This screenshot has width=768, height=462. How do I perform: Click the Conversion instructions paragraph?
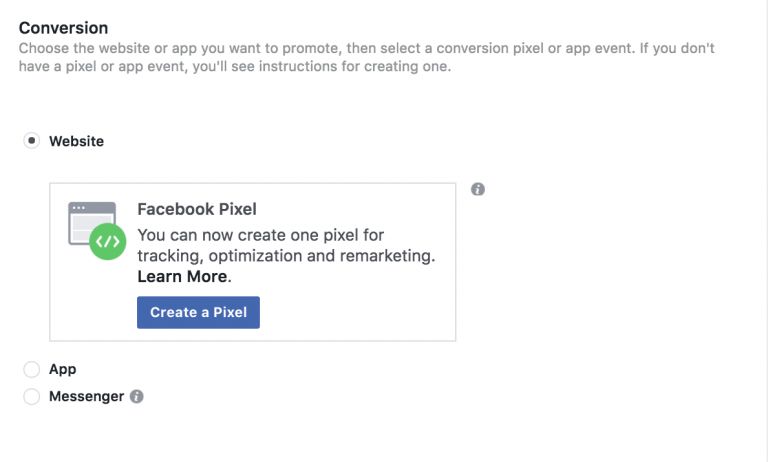tap(366, 57)
